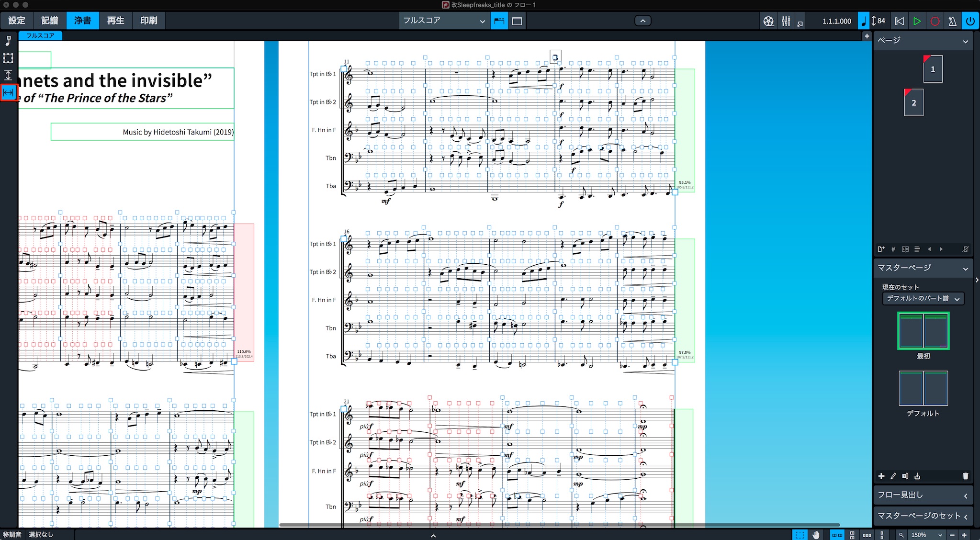Screen dimensions: 980x540
Task: Switch to Write mode (記譜)
Action: pyautogui.click(x=50, y=21)
